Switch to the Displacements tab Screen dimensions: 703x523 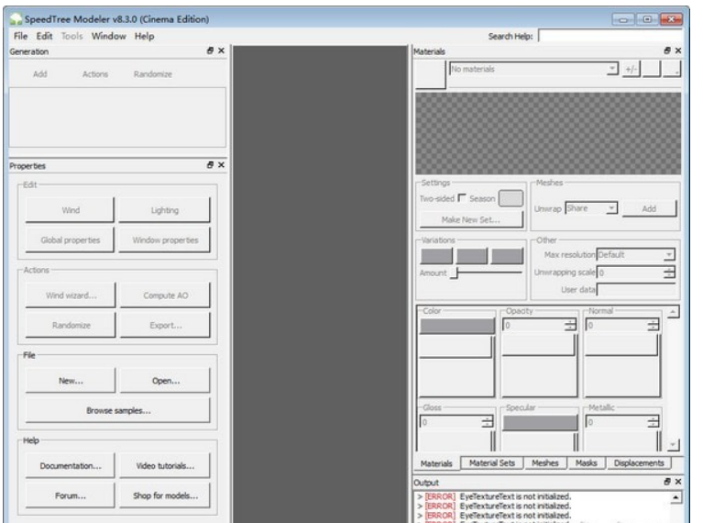[639, 463]
